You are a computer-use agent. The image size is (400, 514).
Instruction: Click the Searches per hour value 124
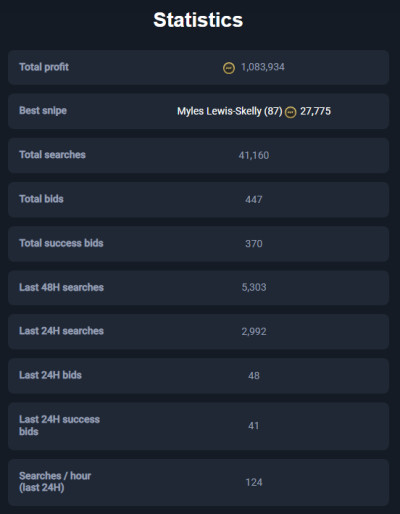[x=254, y=482]
